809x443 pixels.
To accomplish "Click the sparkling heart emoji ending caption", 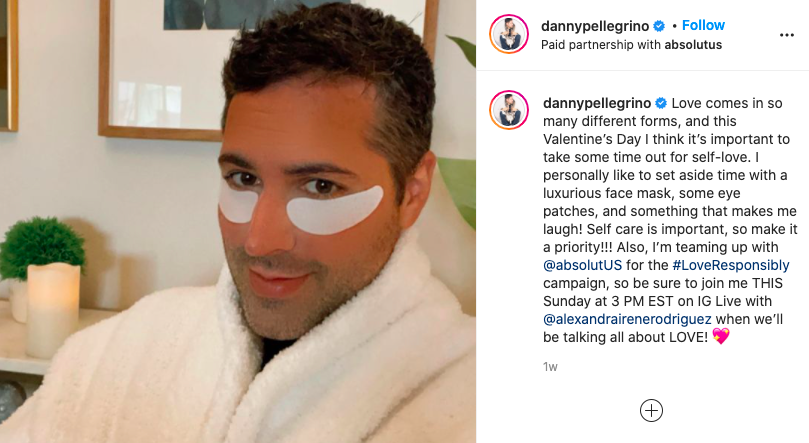I will point(721,337).
